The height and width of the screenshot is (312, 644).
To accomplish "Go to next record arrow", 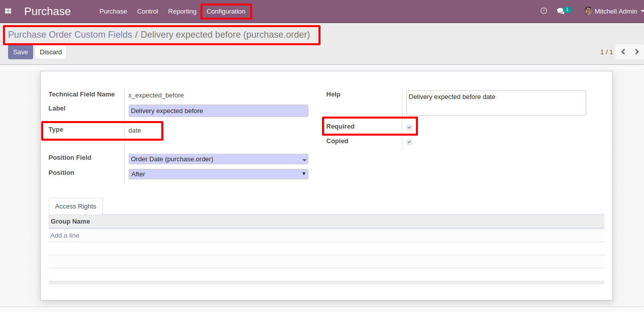I will tap(637, 52).
